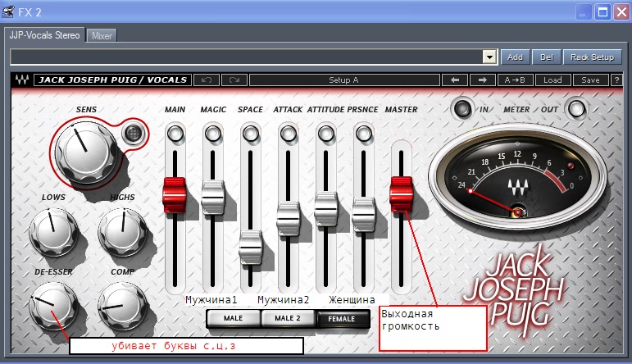Click the PRSNCE fader handle

364,215
